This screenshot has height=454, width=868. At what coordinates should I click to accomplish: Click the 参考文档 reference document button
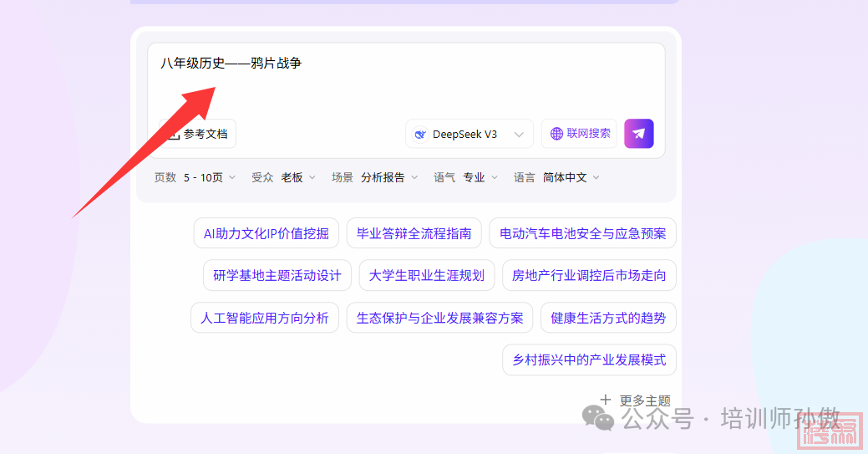pos(198,134)
